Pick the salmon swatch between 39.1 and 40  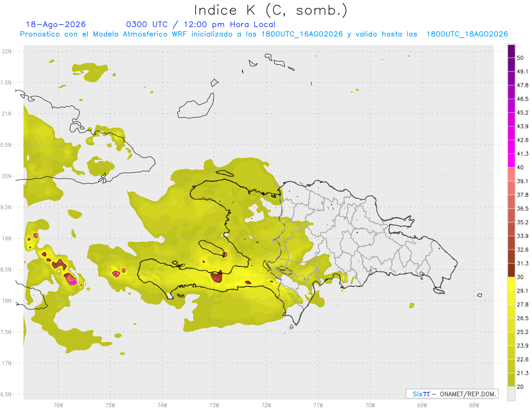tap(511, 174)
